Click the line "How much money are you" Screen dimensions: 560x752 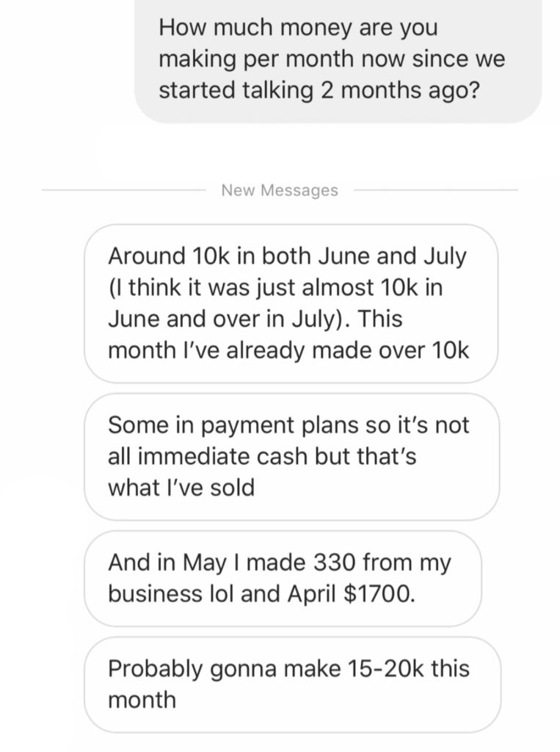[x=298, y=28]
